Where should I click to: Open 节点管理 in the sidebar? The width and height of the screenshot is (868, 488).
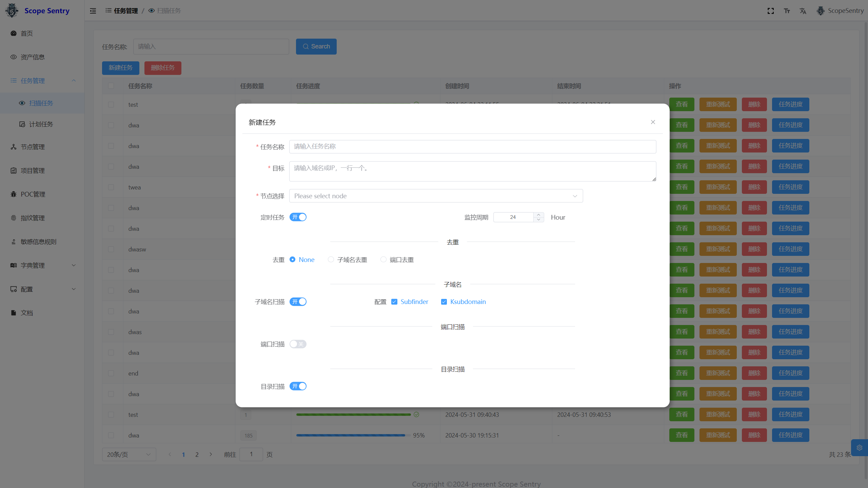[33, 147]
